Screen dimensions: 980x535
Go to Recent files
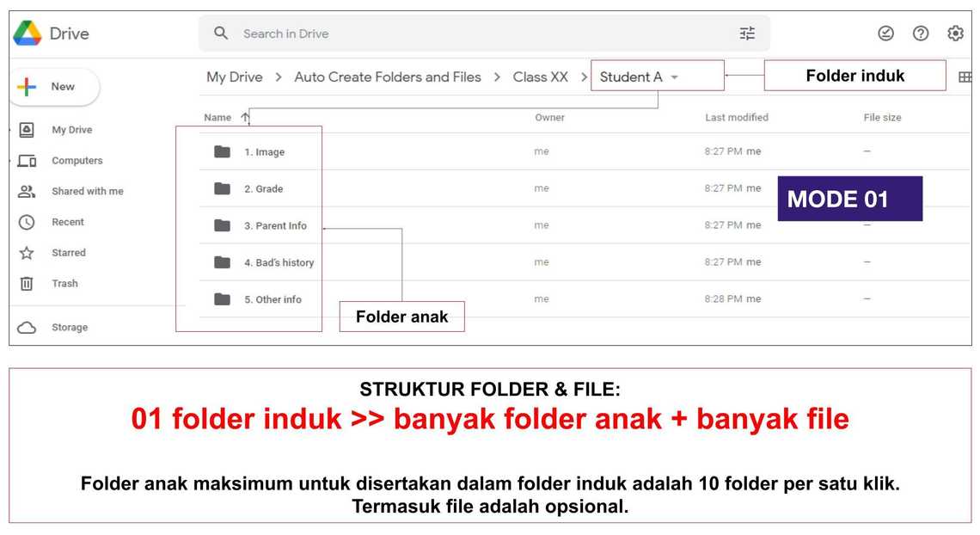[x=67, y=222]
